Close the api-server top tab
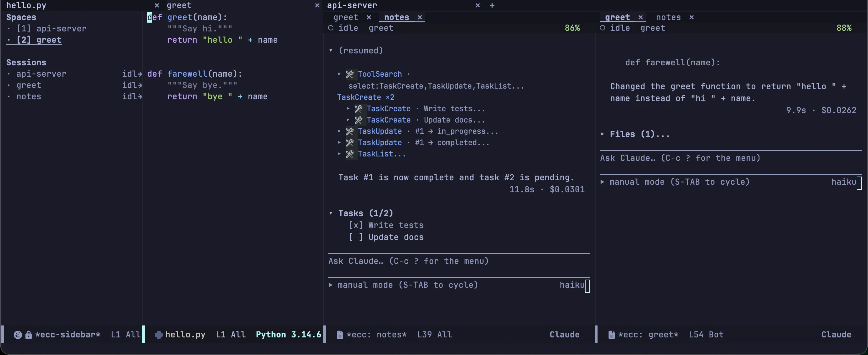Viewport: 868px width, 355px height. click(477, 5)
